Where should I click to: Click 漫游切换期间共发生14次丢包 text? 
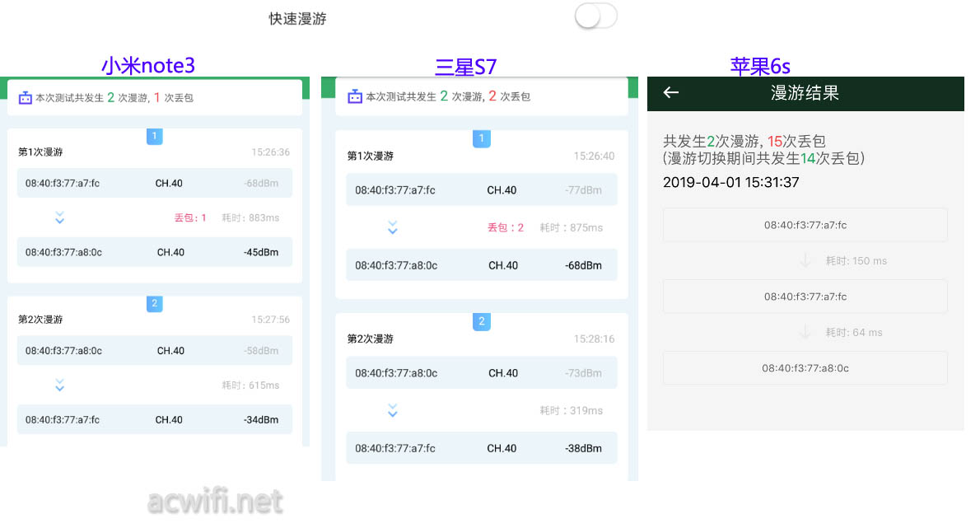763,159
